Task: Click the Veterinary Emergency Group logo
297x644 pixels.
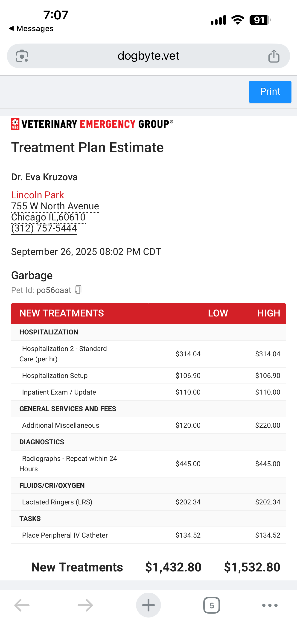Action: click(92, 124)
